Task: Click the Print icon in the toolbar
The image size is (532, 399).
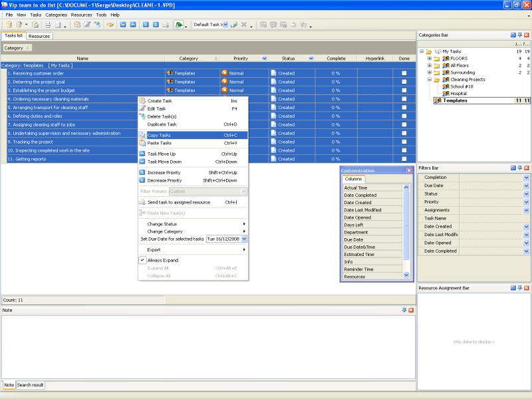Action: [47, 25]
